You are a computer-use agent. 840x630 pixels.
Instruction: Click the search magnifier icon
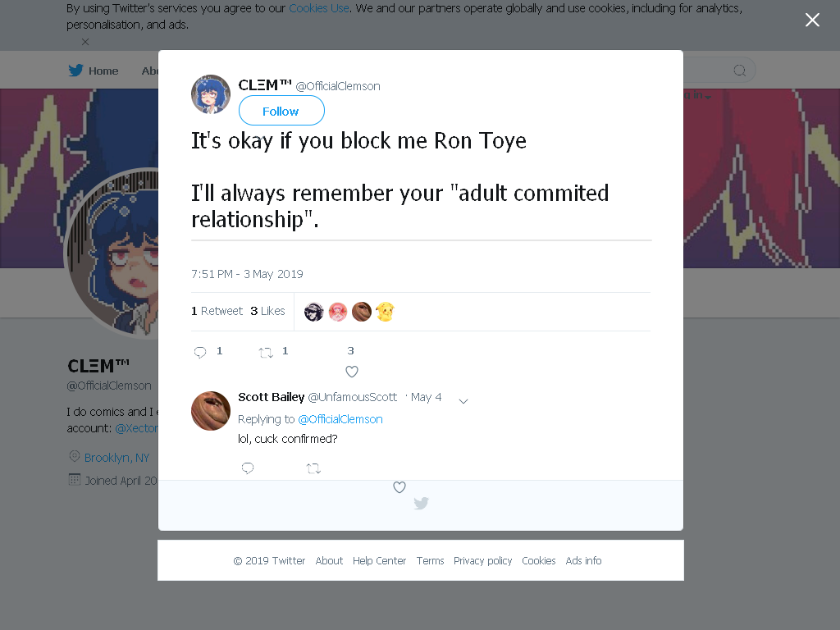tap(739, 71)
